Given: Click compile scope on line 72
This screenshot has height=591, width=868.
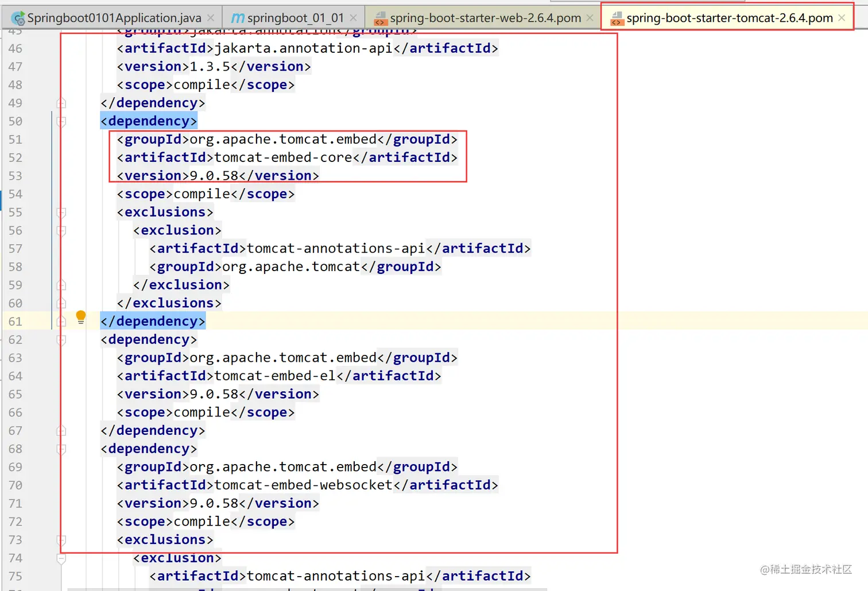Looking at the screenshot, I should coord(202,522).
